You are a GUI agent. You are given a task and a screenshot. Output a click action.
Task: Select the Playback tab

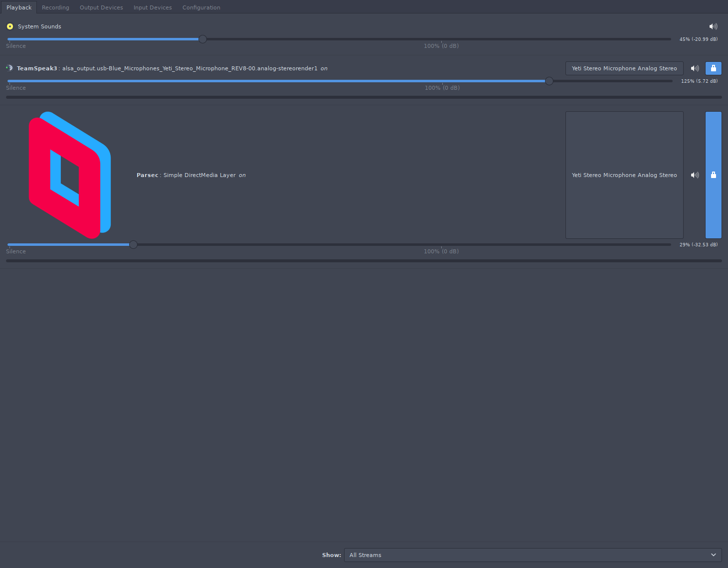[x=19, y=7]
